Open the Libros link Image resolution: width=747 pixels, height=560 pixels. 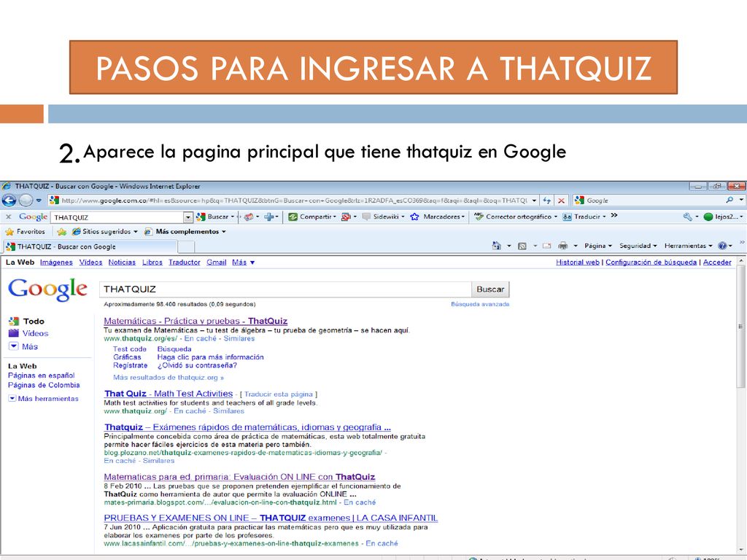pyautogui.click(x=152, y=262)
